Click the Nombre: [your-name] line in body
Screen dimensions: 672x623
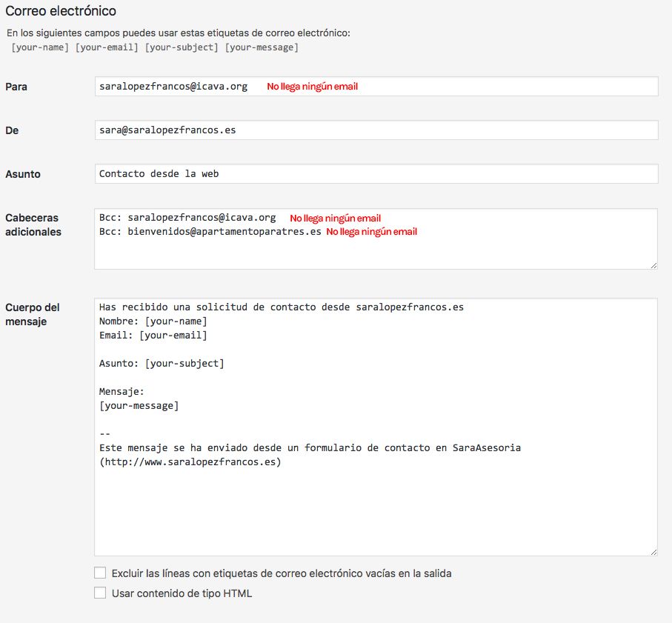click(x=153, y=322)
